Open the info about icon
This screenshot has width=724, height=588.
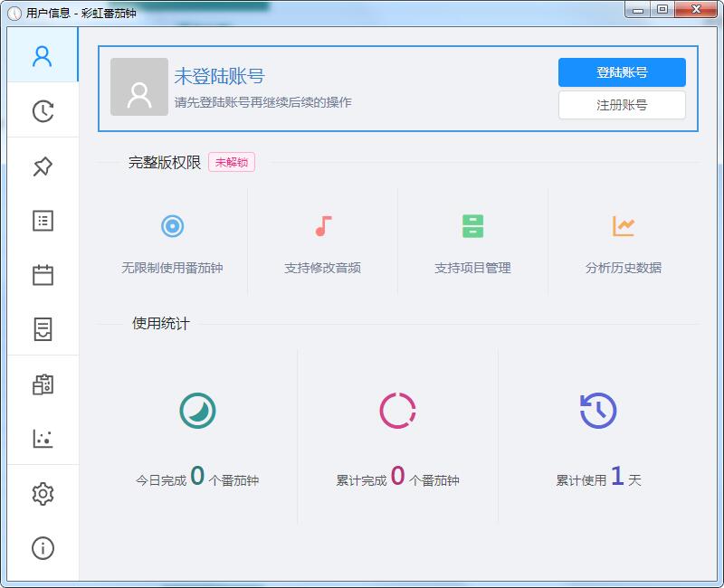coord(43,548)
